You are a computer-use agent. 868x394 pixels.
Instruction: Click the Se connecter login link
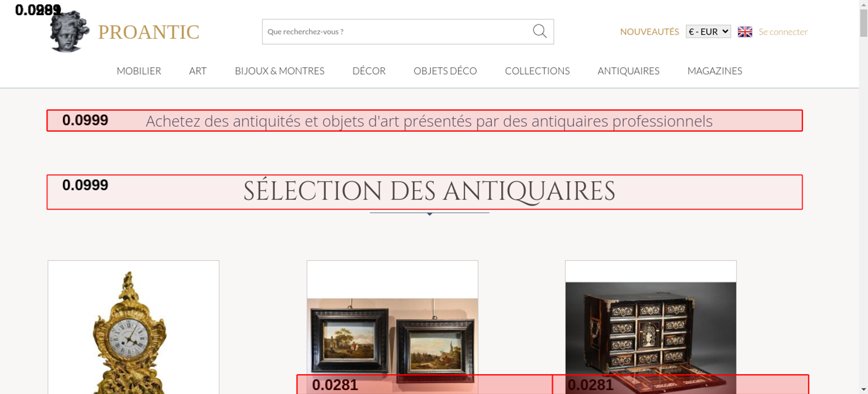click(x=783, y=32)
